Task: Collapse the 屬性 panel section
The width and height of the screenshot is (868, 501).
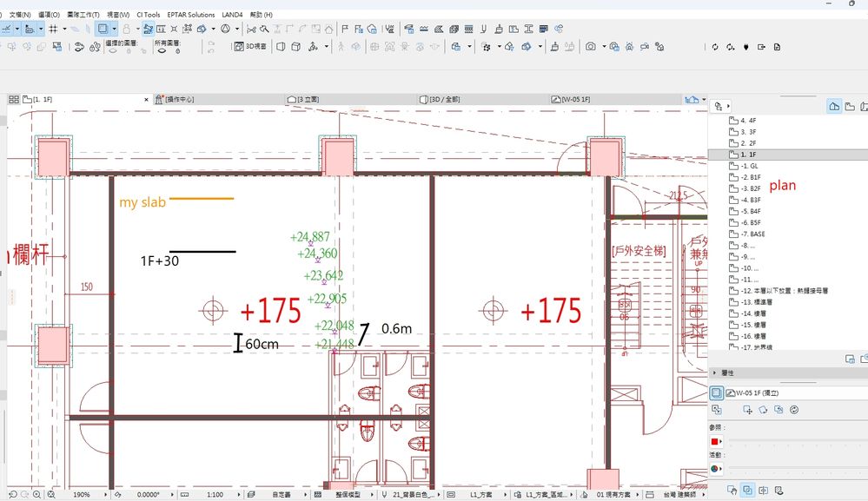Action: 715,372
